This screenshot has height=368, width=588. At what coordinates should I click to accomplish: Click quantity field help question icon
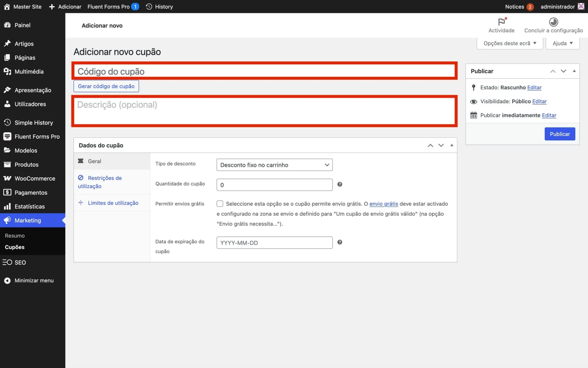point(340,184)
